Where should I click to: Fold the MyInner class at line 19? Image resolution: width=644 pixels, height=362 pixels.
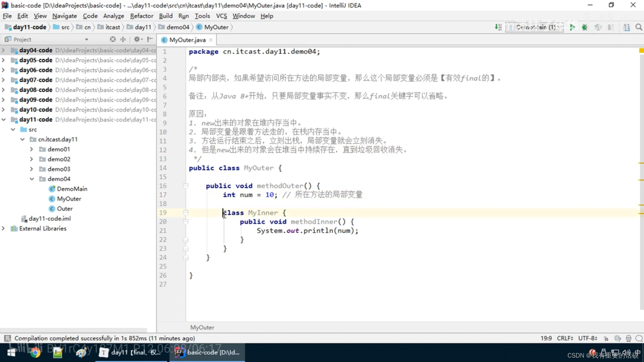point(186,213)
